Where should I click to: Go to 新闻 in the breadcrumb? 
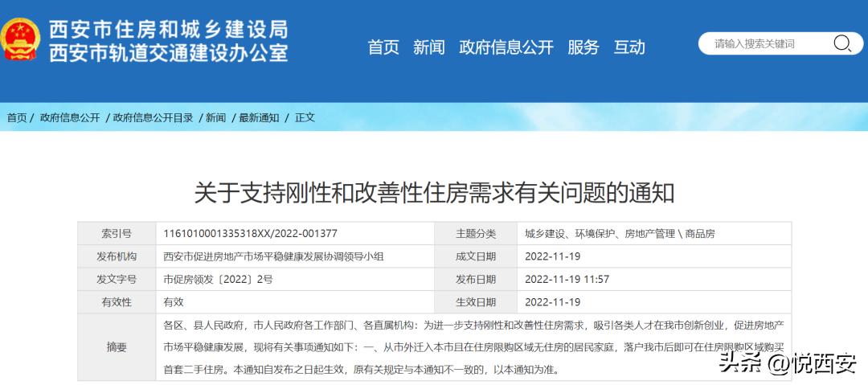pyautogui.click(x=216, y=117)
